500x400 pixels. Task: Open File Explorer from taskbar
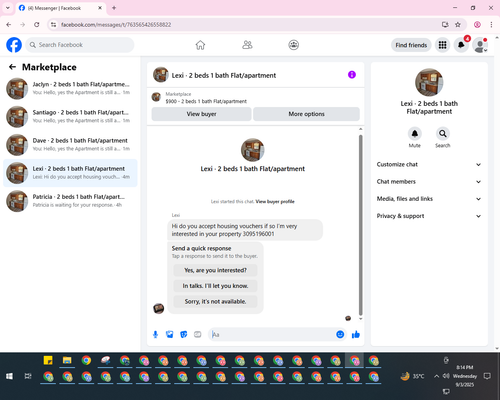tap(67, 361)
